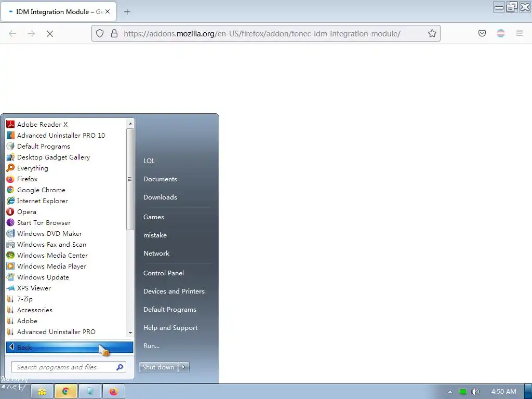Open Control Panel
The image size is (532, 399).
(164, 273)
